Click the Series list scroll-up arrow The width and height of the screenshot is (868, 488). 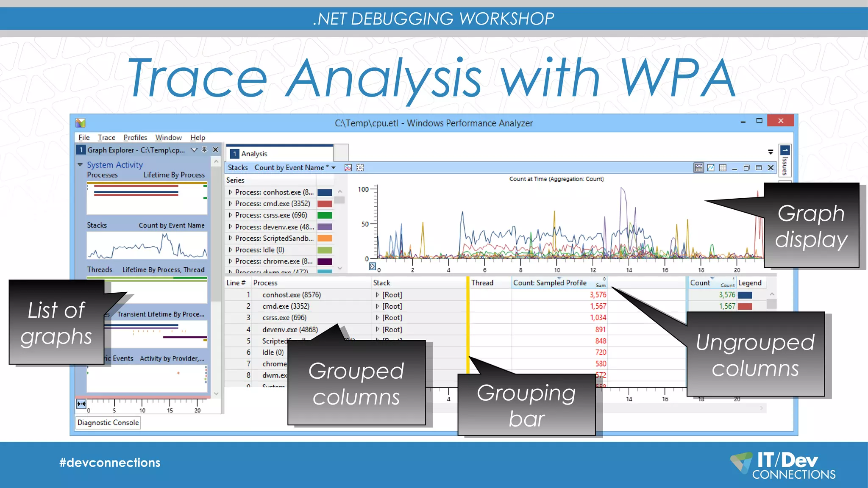[x=339, y=191]
